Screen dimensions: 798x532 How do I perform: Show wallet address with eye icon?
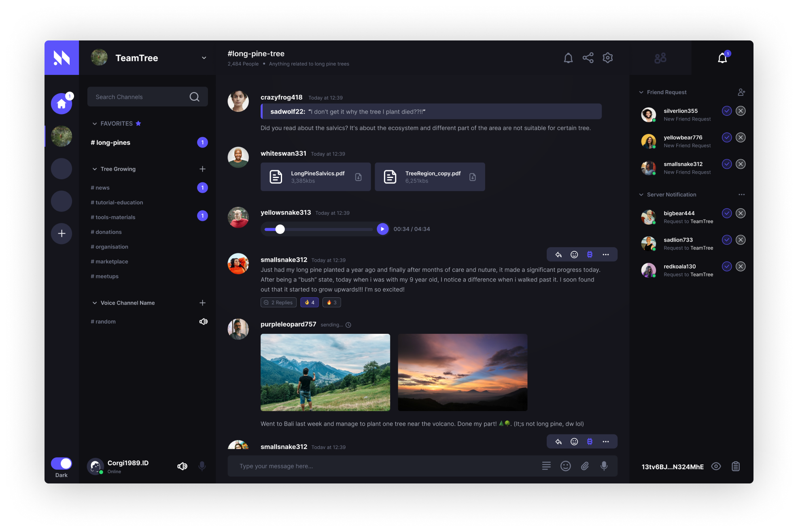(716, 466)
